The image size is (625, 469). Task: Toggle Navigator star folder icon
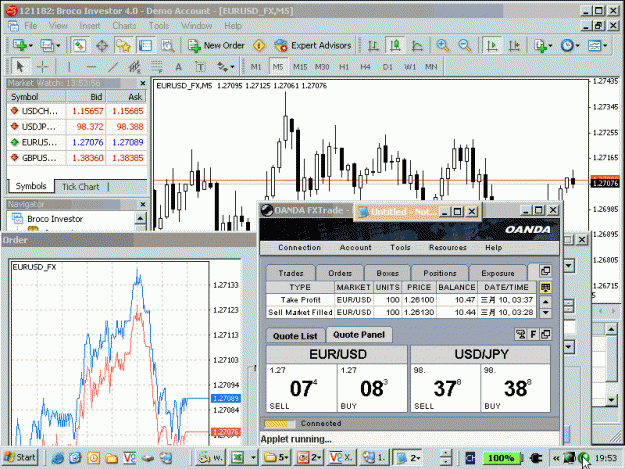pyautogui.click(x=123, y=45)
